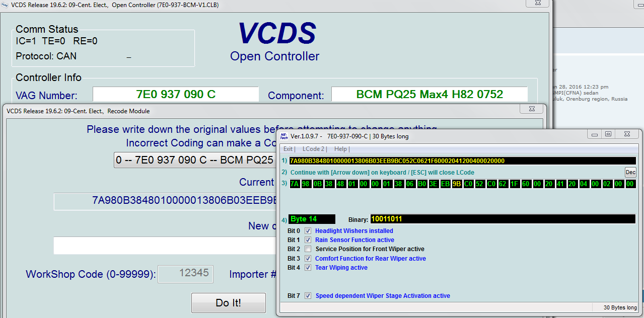Toggle Bit 7 Speed dependent Wiper Stage checkbox
Viewport: 644px width, 318px height.
point(308,296)
